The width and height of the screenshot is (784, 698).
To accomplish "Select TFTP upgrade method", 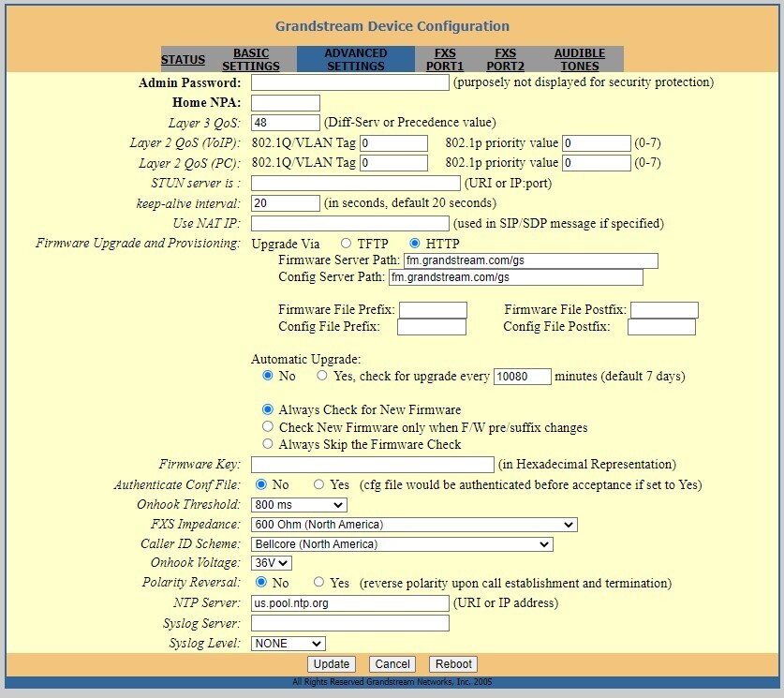I will pos(346,244).
